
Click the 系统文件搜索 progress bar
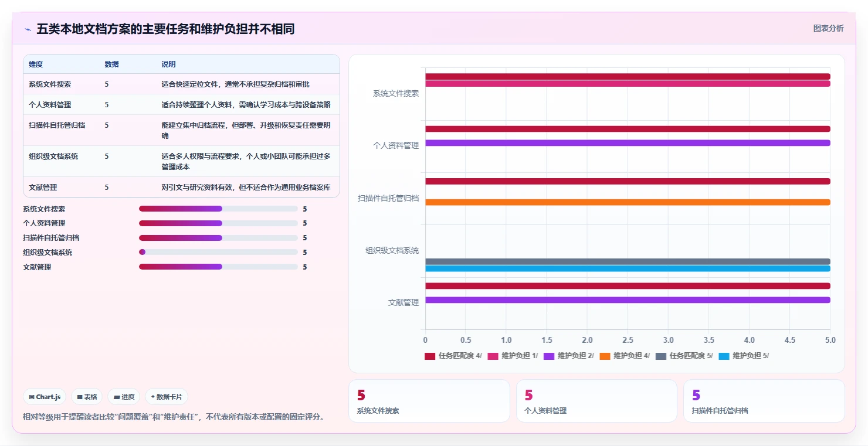coord(218,209)
